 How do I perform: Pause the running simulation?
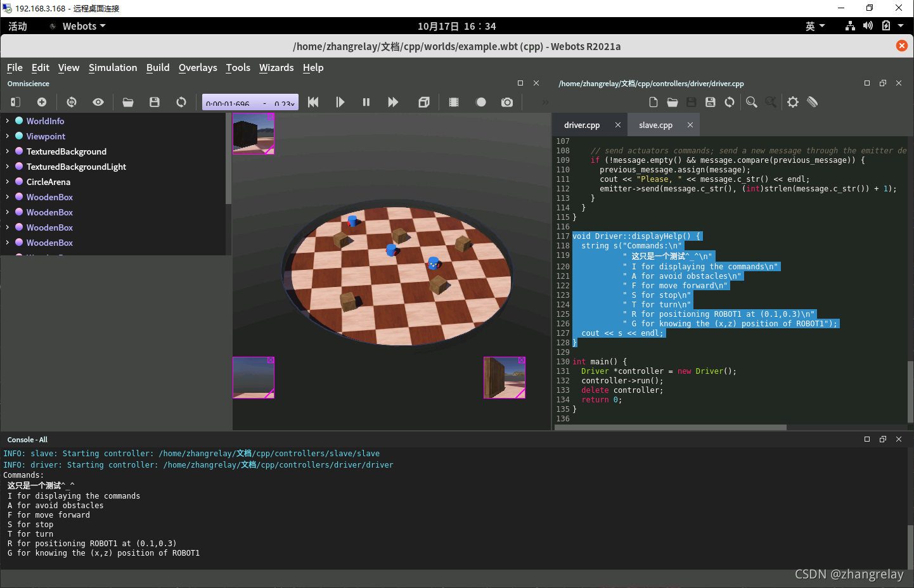point(366,102)
